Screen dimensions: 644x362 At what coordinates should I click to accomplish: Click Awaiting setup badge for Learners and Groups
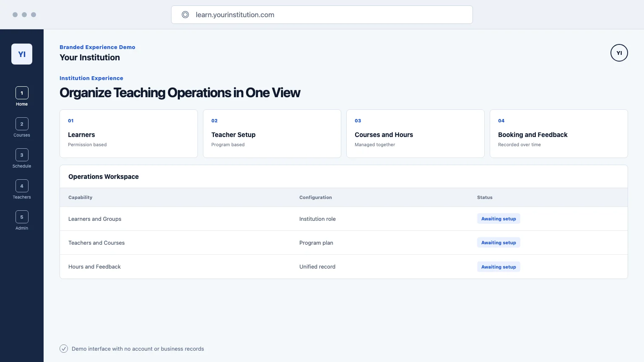(499, 219)
